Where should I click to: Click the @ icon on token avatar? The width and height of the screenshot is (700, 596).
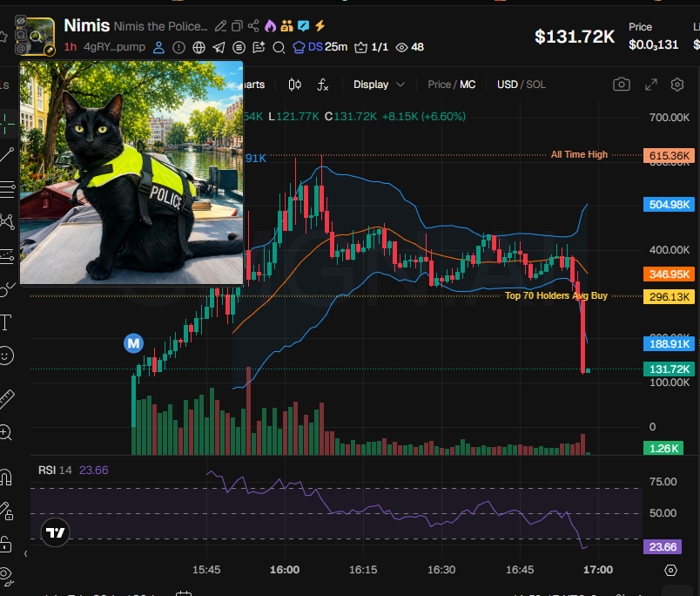tap(21, 48)
